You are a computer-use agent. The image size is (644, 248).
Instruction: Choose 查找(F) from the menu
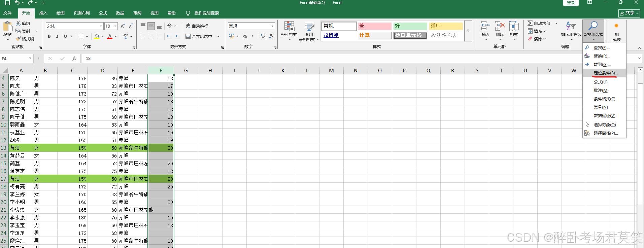pyautogui.click(x=604, y=48)
